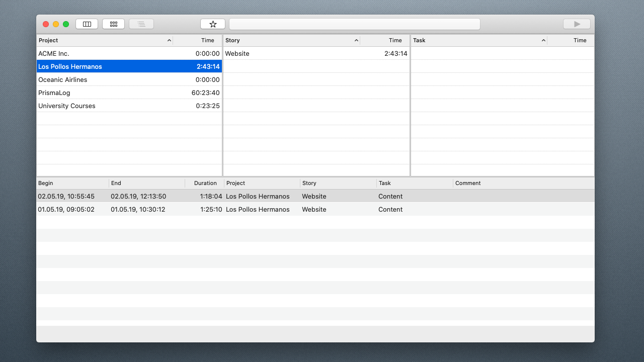The image size is (644, 362).
Task: Focus the wide text field in the toolbar
Action: pos(355,24)
